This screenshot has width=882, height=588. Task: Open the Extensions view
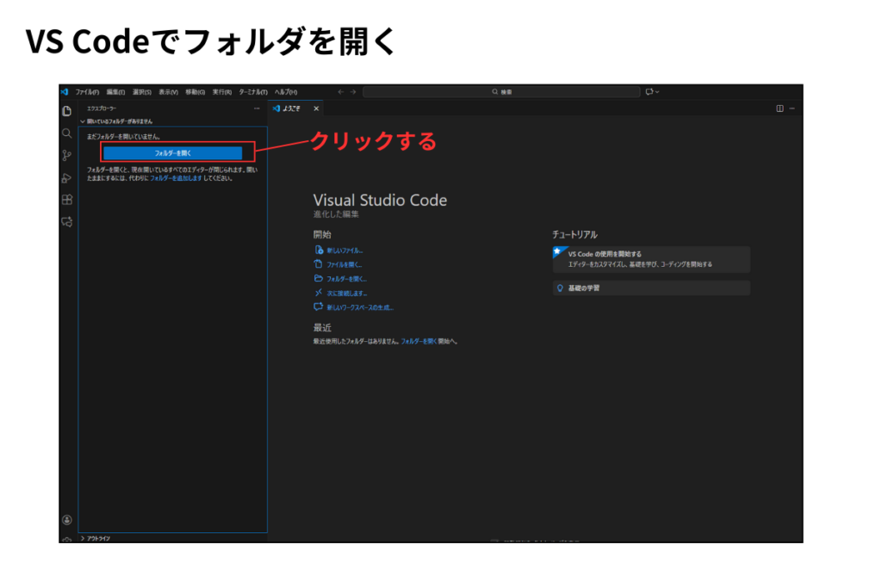click(x=66, y=200)
